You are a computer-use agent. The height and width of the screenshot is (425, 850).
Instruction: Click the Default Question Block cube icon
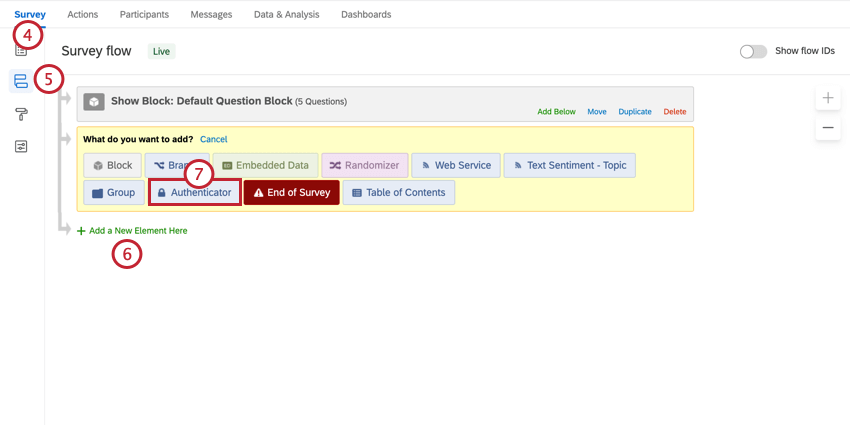[x=94, y=102]
